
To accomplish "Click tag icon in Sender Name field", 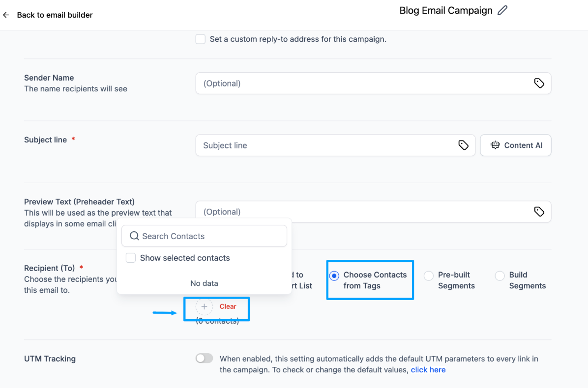I will [539, 83].
